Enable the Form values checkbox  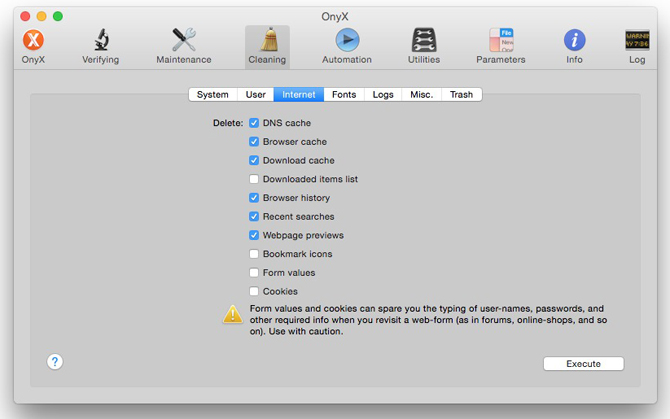click(254, 272)
